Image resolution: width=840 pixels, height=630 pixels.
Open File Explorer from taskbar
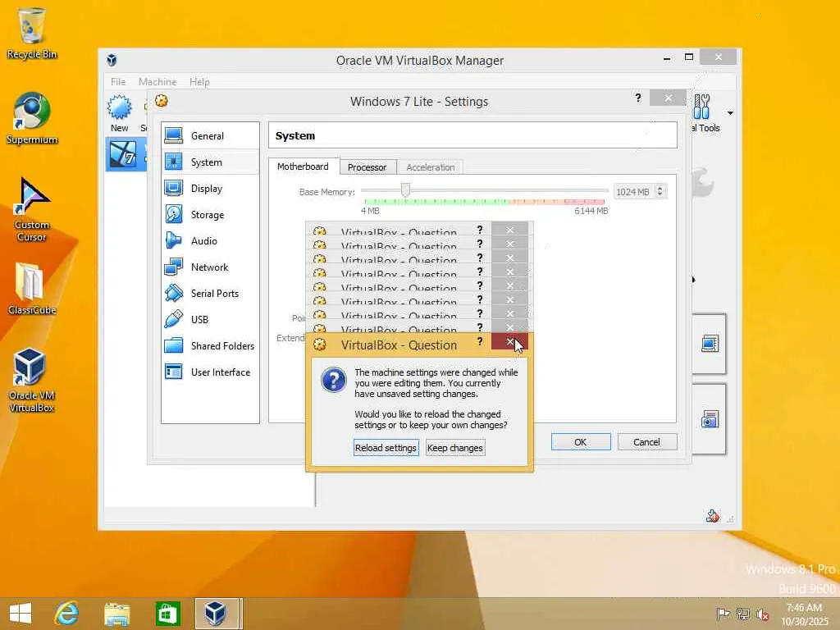116,614
